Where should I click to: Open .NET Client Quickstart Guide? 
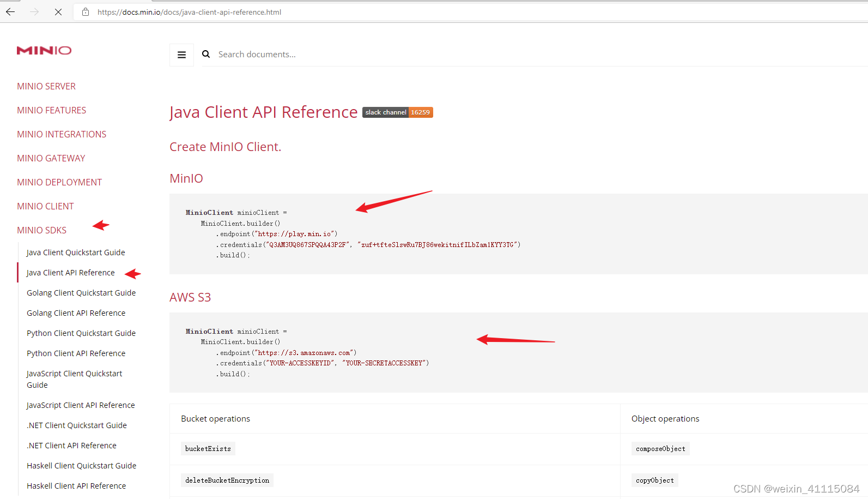[x=77, y=425]
